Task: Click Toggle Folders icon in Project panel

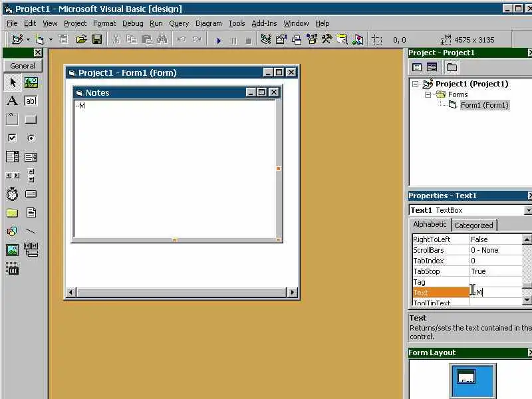Action: pyautogui.click(x=452, y=67)
